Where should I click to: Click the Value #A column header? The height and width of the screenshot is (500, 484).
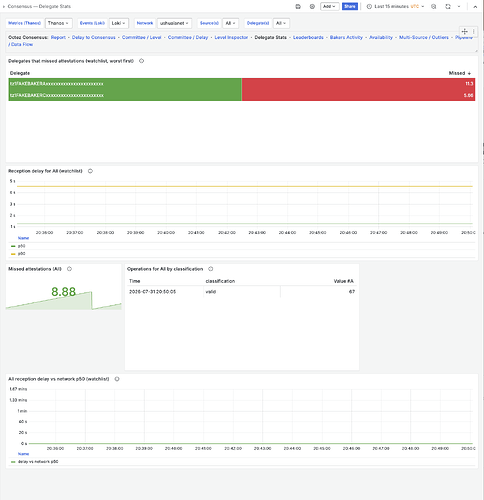[x=343, y=281]
